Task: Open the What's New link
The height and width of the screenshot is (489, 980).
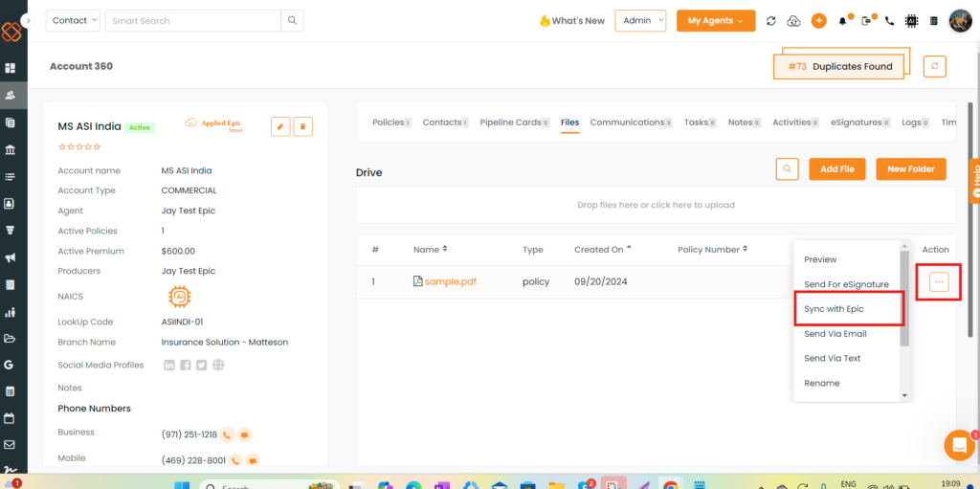Action: (572, 21)
